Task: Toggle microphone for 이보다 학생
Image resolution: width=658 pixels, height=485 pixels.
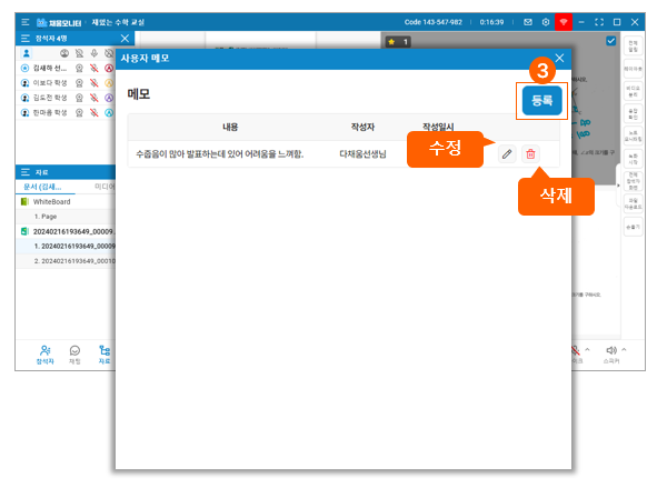Action: (94, 83)
